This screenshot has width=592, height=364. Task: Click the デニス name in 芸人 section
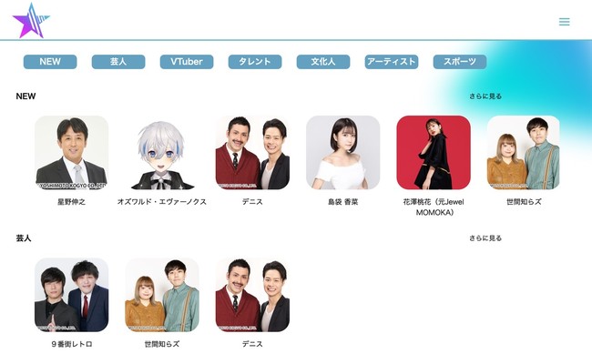pos(252,344)
